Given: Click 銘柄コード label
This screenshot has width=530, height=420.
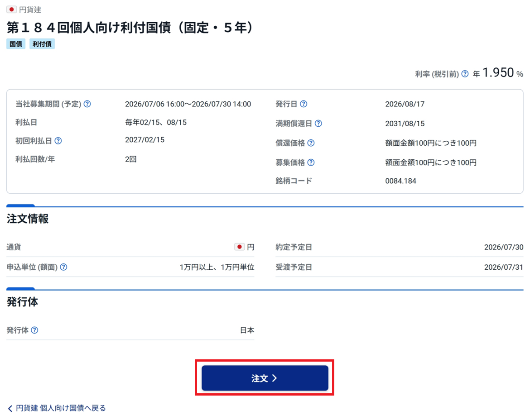Looking at the screenshot, I should coord(294,181).
